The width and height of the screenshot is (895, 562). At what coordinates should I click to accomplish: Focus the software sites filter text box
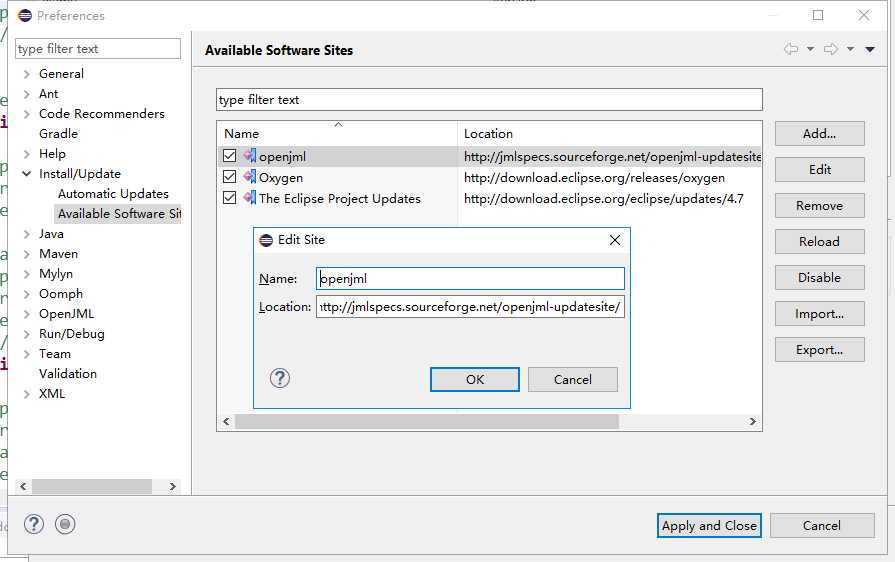489,99
